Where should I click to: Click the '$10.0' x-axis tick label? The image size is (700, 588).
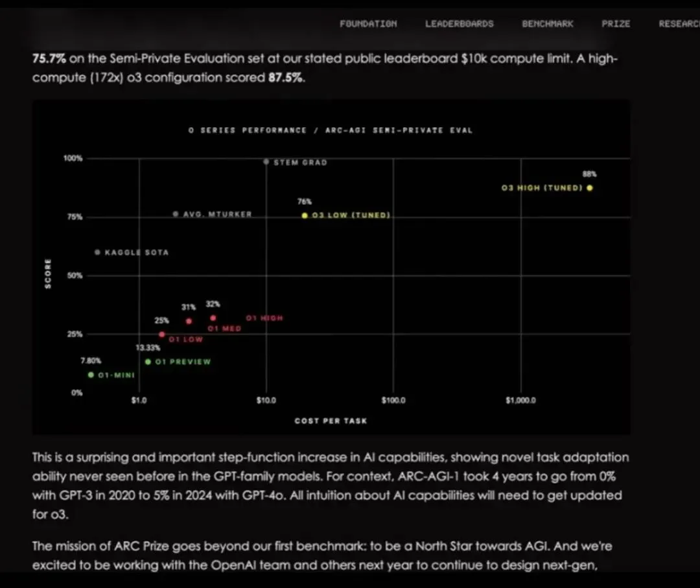[266, 400]
